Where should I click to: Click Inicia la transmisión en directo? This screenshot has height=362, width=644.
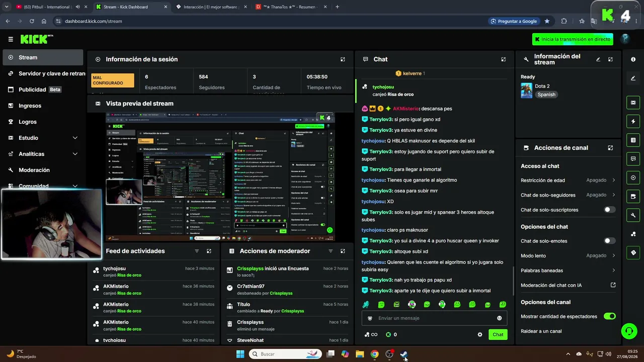[x=573, y=39]
